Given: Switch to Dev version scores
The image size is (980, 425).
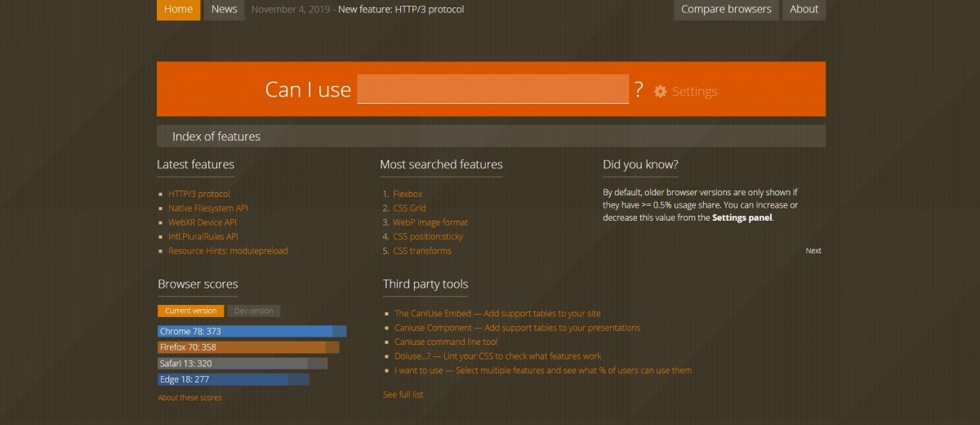Looking at the screenshot, I should pyautogui.click(x=253, y=311).
